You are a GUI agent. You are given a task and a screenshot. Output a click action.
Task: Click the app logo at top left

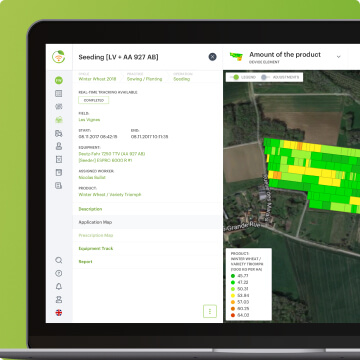pos(59,57)
